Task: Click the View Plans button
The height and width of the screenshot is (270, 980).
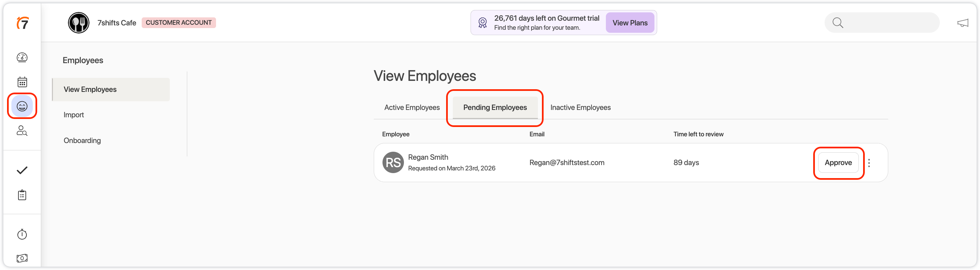Action: tap(630, 23)
